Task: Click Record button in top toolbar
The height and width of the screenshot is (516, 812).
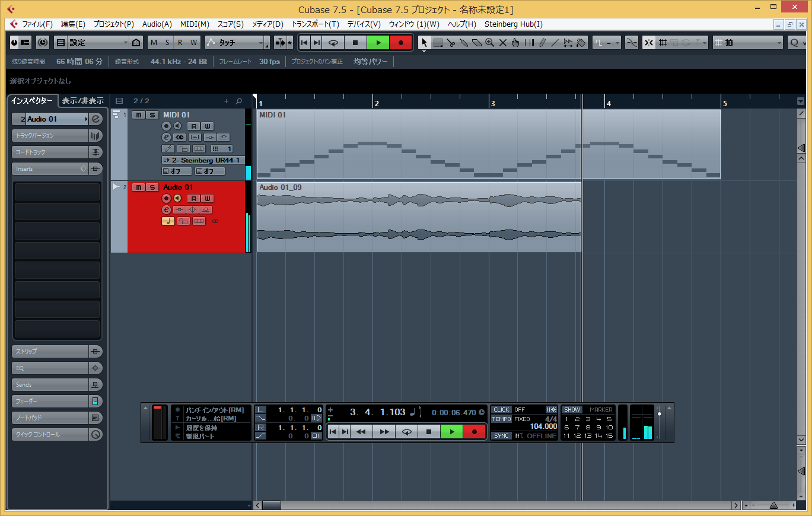Action: click(x=400, y=43)
